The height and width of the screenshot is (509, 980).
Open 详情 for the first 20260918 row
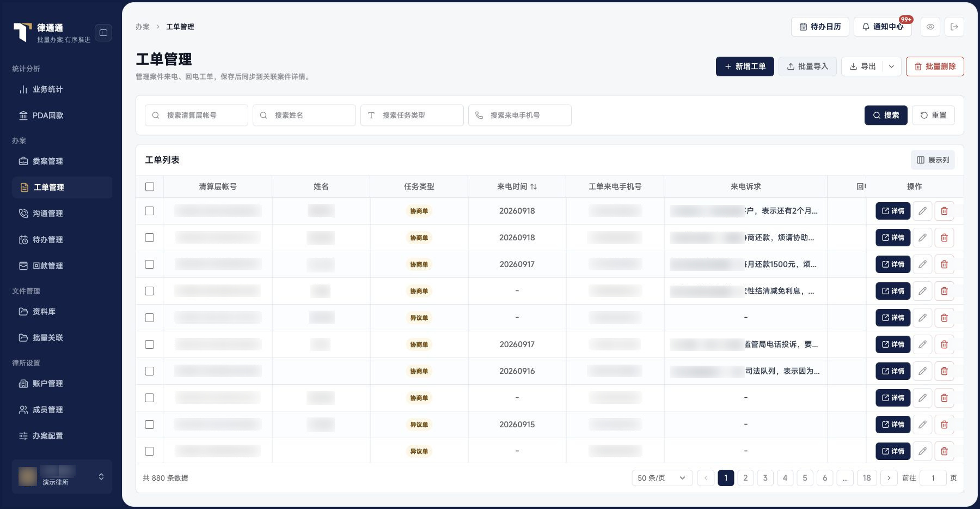click(x=893, y=211)
